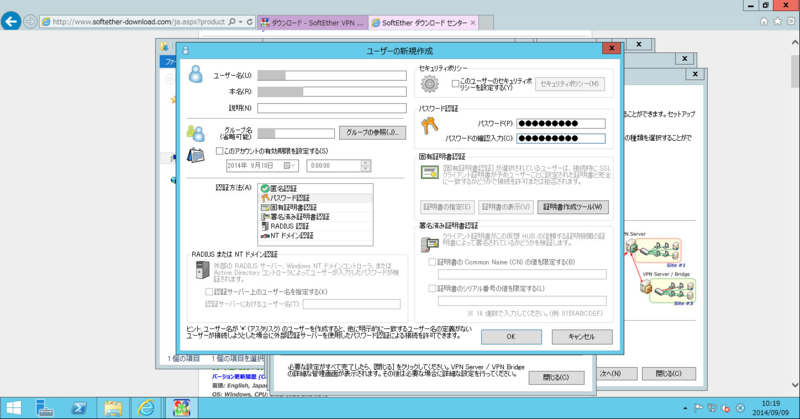Refresh the page with reload icon
Viewport: 800px width, 419px height.
pos(249,22)
